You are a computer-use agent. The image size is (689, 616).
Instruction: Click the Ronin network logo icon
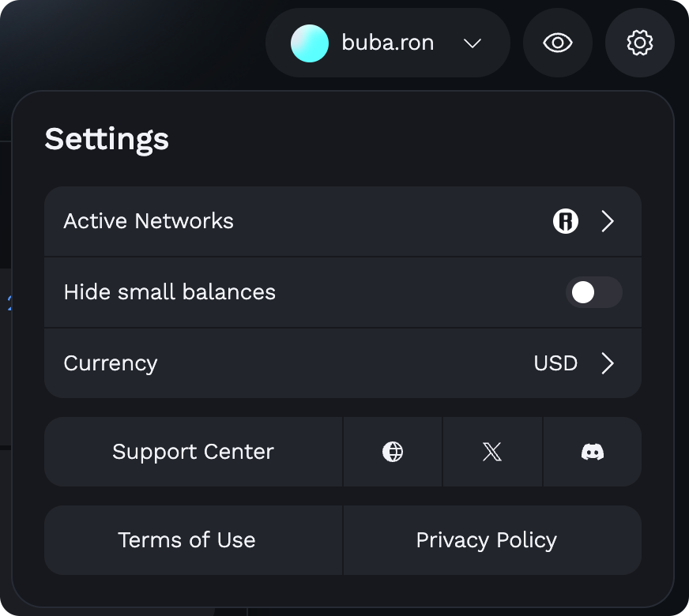tap(566, 221)
